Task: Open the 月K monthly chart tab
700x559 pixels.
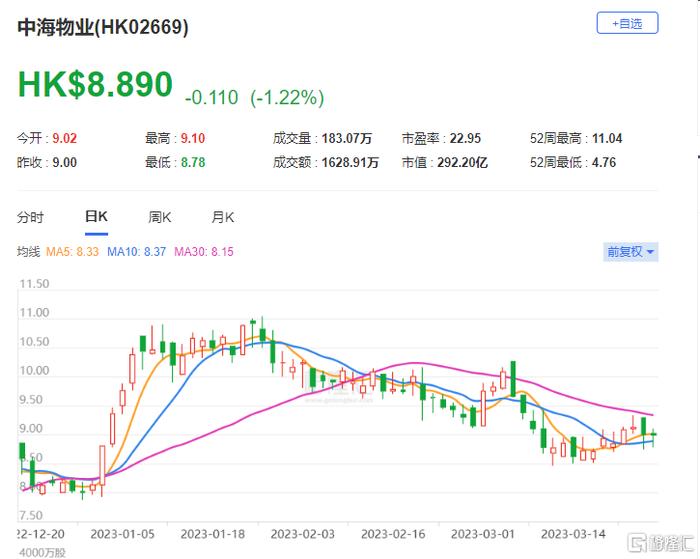Action: click(x=223, y=217)
